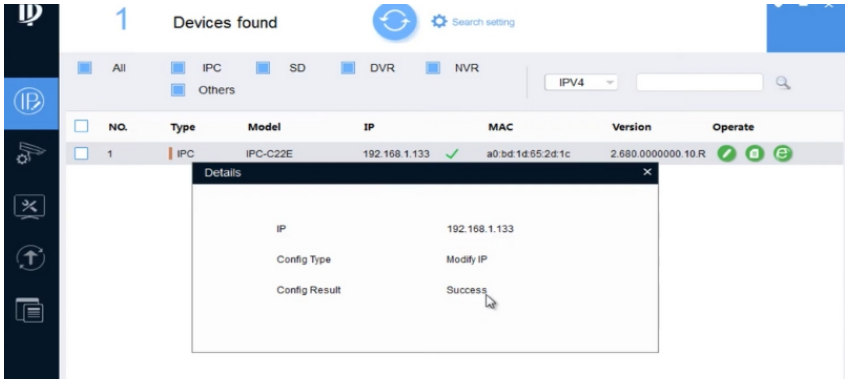Click the IPC type cell in row 1
This screenshot has height=379, width=856.
[x=185, y=154]
